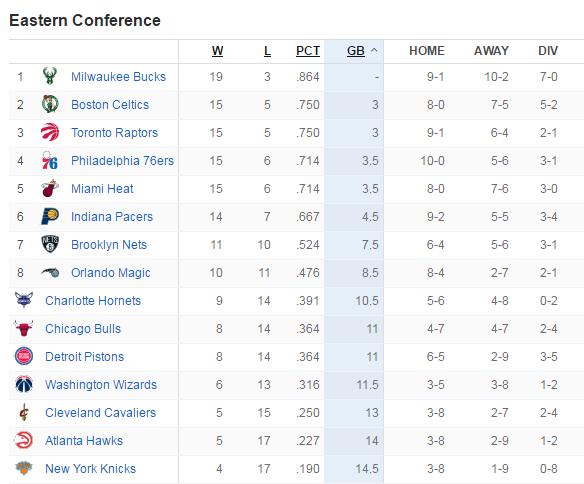Sort standings by W column header
The image size is (584, 484).
pyautogui.click(x=217, y=51)
